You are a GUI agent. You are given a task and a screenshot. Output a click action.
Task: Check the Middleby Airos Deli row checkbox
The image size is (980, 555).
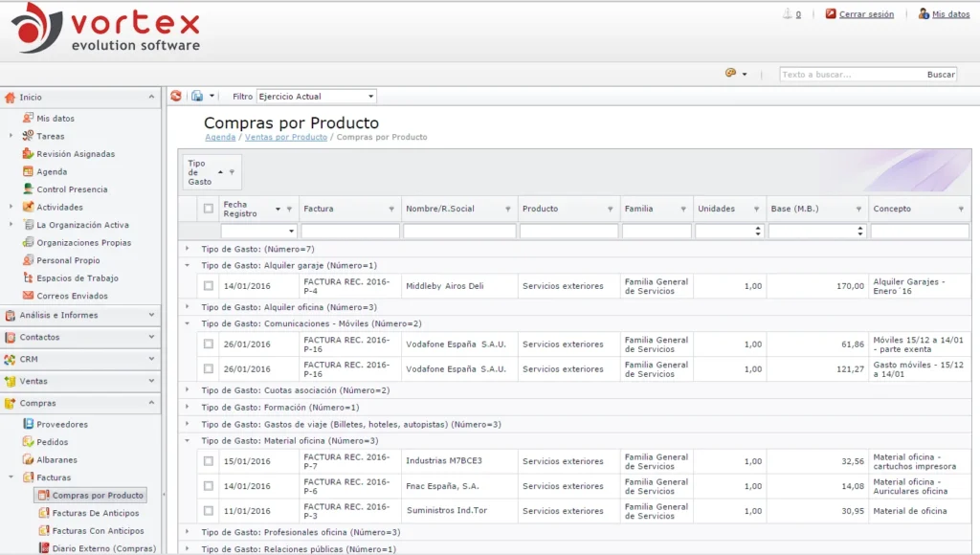coord(208,285)
